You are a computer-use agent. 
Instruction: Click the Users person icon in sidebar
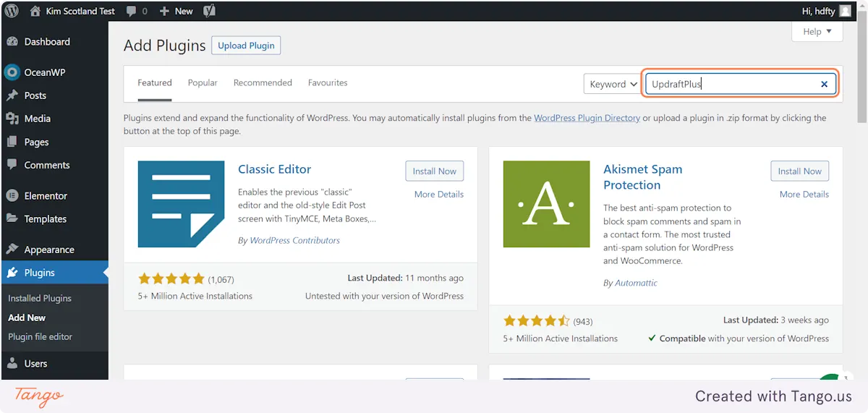tap(12, 364)
